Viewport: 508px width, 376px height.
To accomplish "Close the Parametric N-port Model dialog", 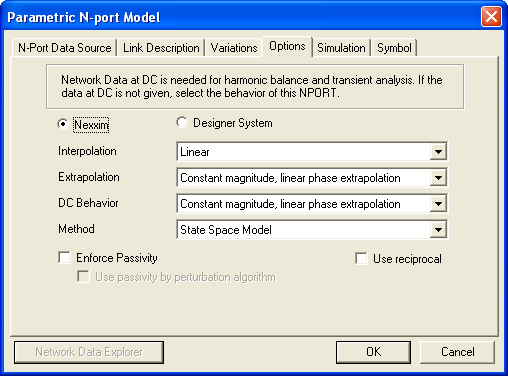I will tap(491, 16).
